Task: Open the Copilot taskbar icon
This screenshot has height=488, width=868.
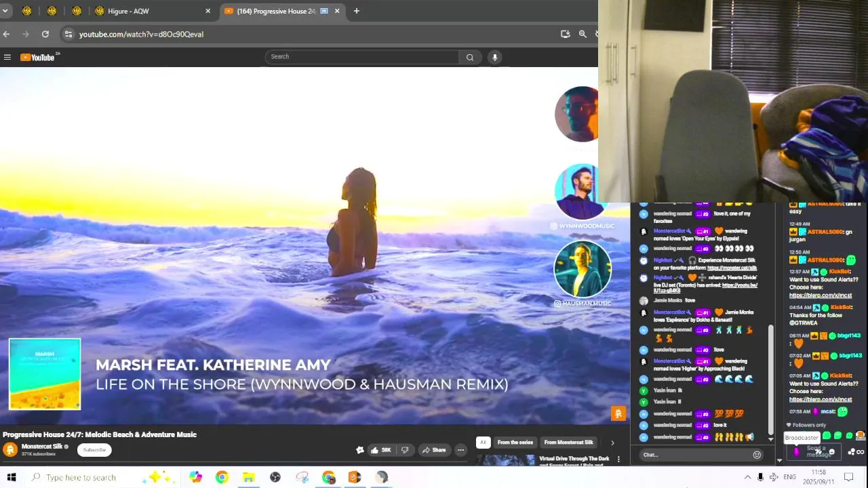Action: pyautogui.click(x=195, y=477)
